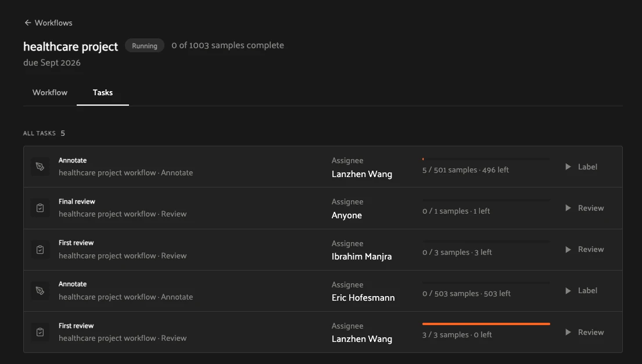Image resolution: width=642 pixels, height=364 pixels.
Task: Start Label for Eric Hofesmann's task
Action: tap(582, 290)
